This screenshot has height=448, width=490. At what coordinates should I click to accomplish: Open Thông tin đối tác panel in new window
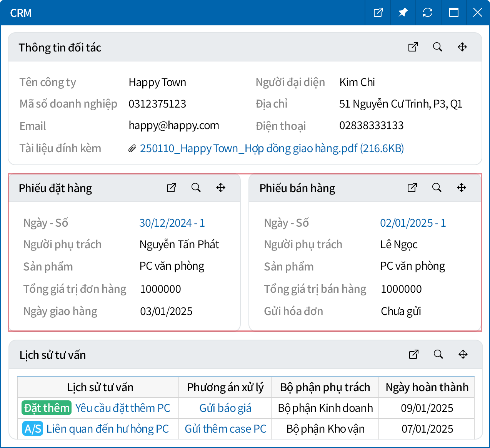point(413,47)
